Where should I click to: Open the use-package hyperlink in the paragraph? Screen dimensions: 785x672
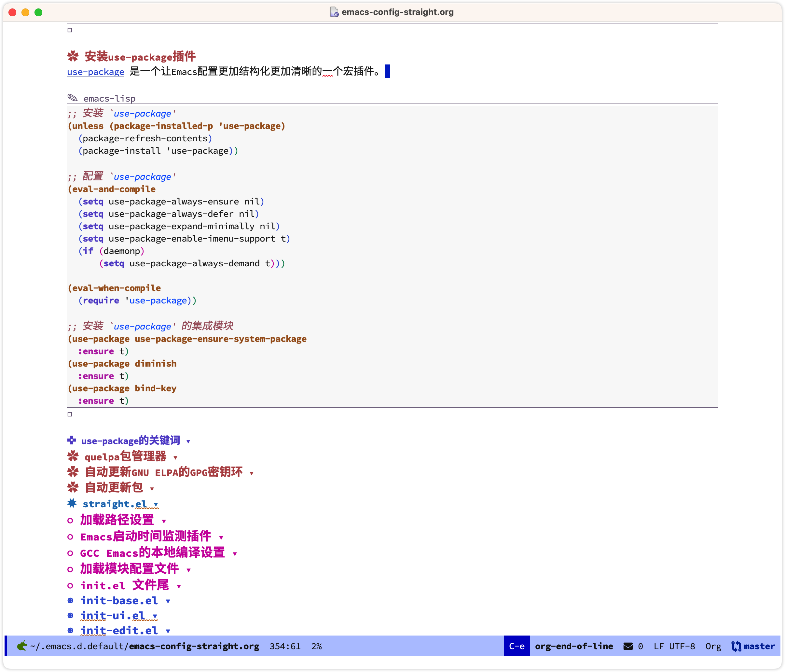95,72
